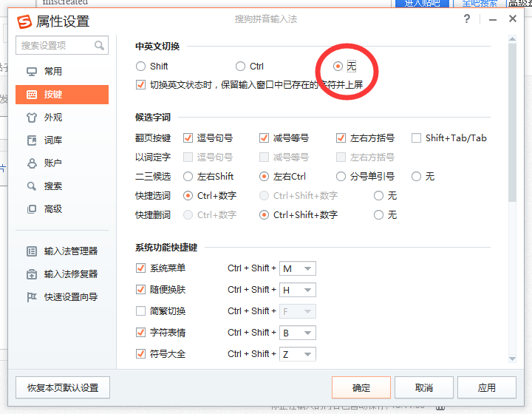Click the search magnifier icon in settings search box
Image resolution: width=532 pixels, height=414 pixels.
[x=99, y=45]
